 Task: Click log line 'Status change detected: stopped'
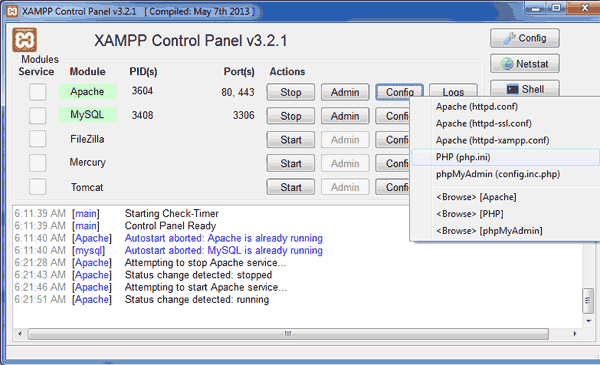(x=198, y=275)
